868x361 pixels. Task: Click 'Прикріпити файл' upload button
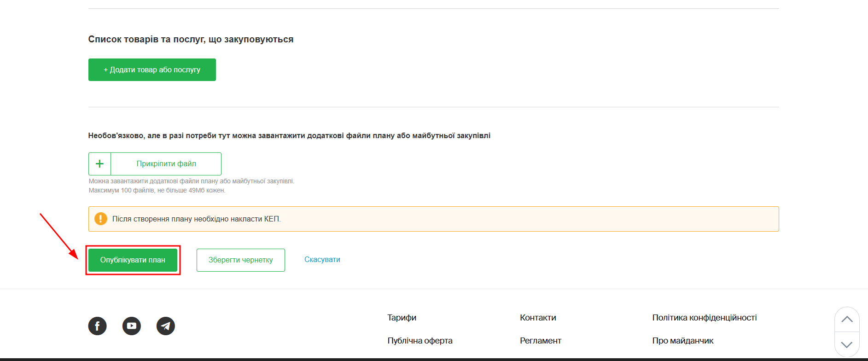click(166, 164)
